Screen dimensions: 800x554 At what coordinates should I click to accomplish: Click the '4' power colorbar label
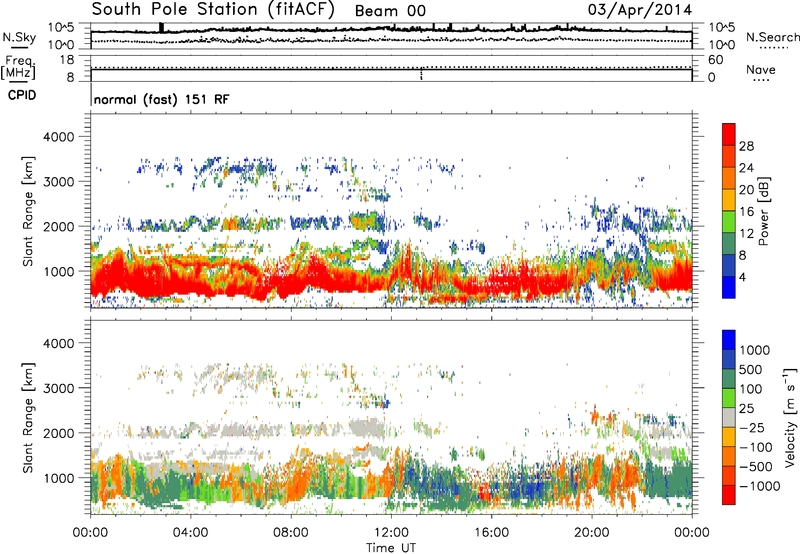click(742, 277)
